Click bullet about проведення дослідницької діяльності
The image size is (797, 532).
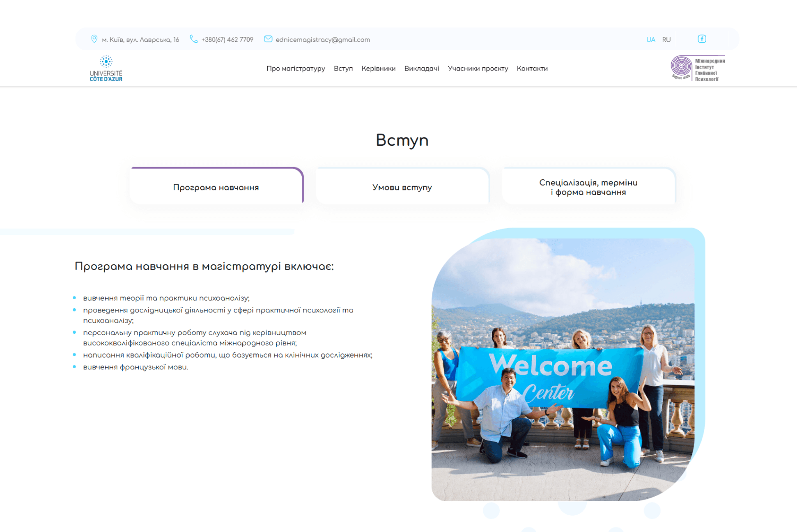(218, 315)
